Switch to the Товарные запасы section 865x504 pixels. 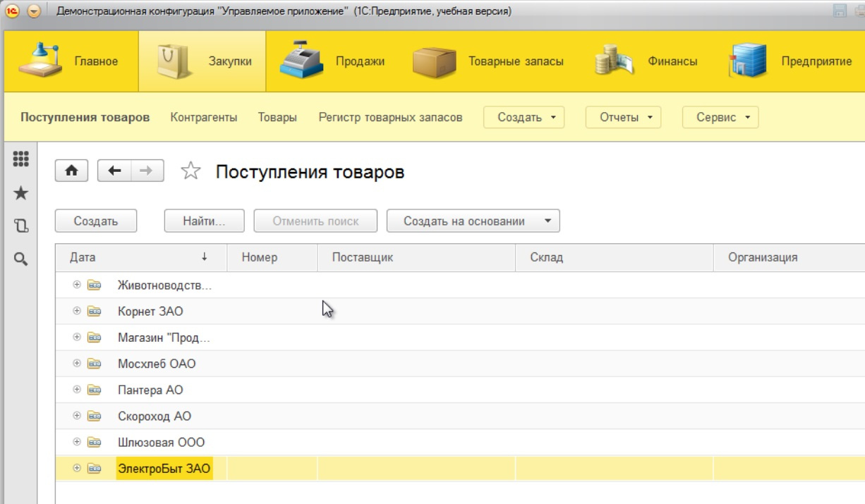point(489,61)
